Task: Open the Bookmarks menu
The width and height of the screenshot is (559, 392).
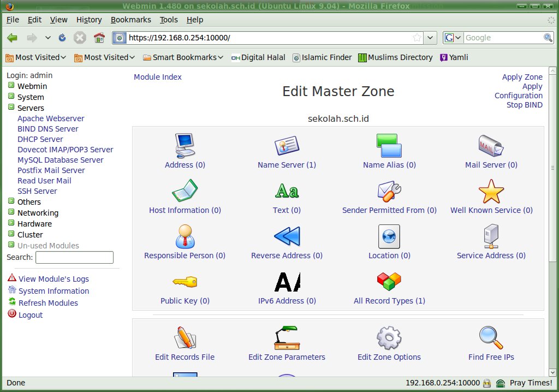Action: point(130,20)
